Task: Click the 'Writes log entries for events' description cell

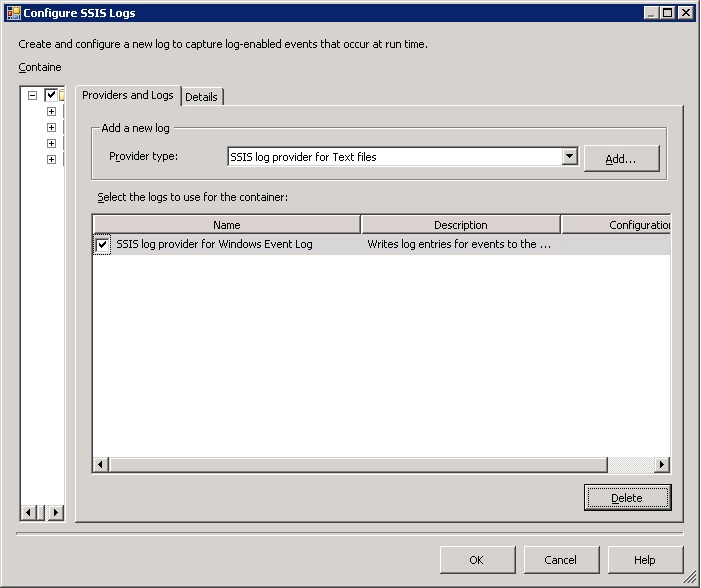Action: coord(459,244)
